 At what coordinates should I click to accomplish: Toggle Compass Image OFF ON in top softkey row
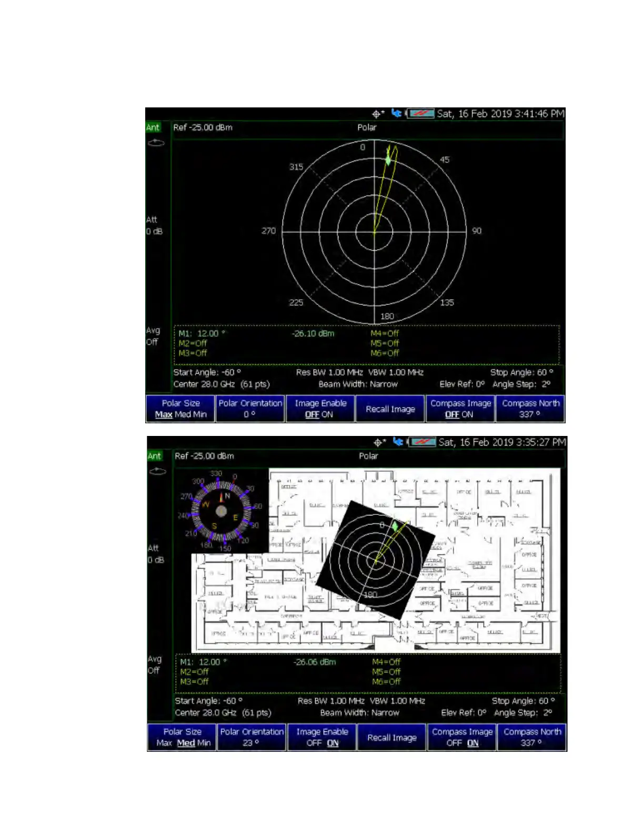tap(460, 409)
